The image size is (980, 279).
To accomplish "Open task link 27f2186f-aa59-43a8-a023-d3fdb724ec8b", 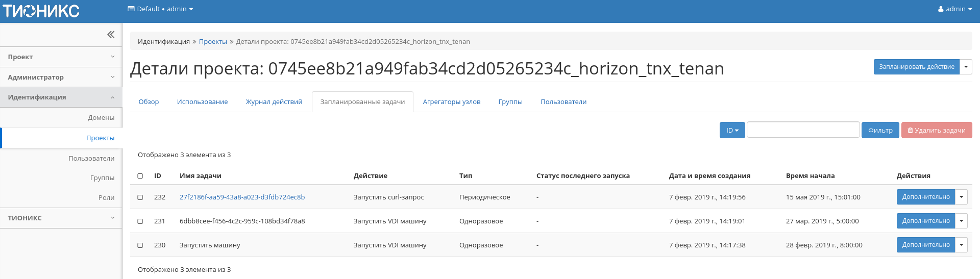I will 242,197.
